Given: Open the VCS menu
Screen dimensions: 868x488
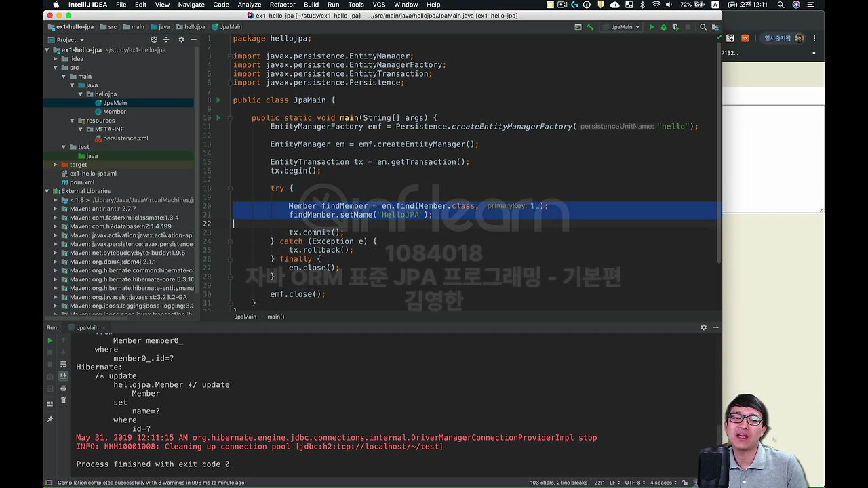Looking at the screenshot, I should tap(379, 5).
